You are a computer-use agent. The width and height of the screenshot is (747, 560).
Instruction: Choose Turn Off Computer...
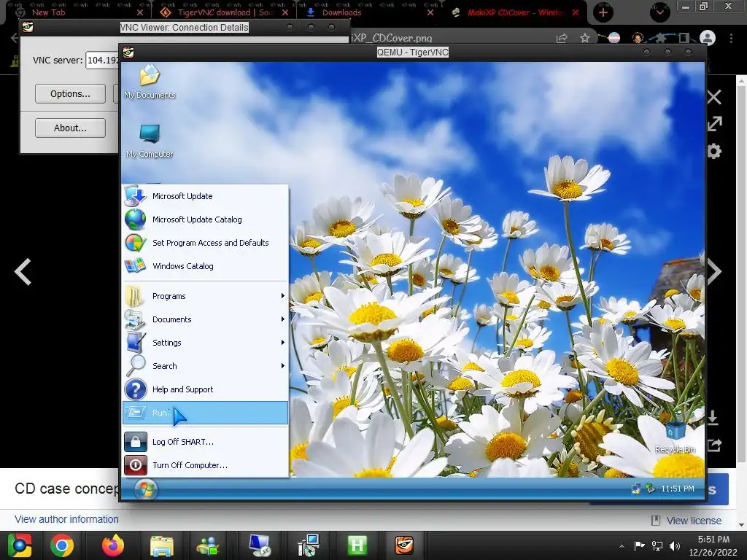(205, 465)
